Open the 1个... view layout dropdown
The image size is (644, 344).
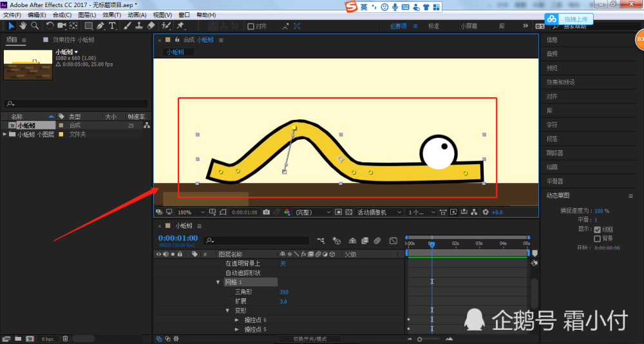point(421,212)
